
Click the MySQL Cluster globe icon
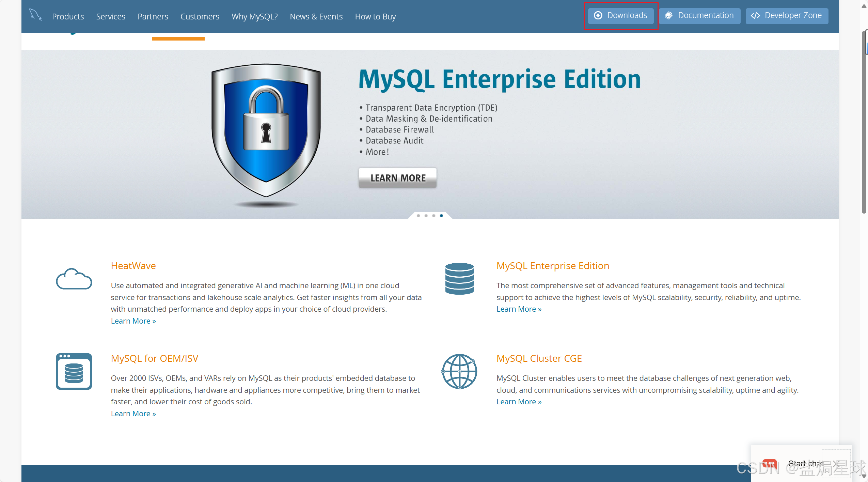tap(459, 371)
